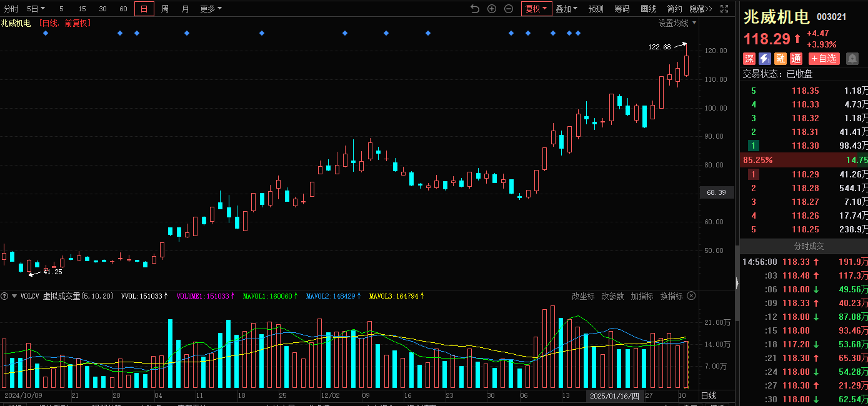Screen dimensions: 868x406
Task: Open the VOLCV indicator dropdown arrow
Action: click(14, 296)
